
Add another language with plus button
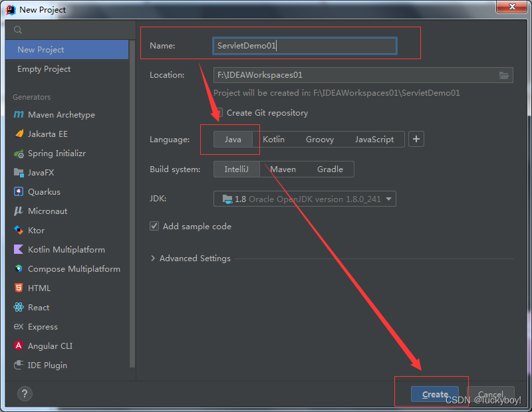(x=416, y=139)
